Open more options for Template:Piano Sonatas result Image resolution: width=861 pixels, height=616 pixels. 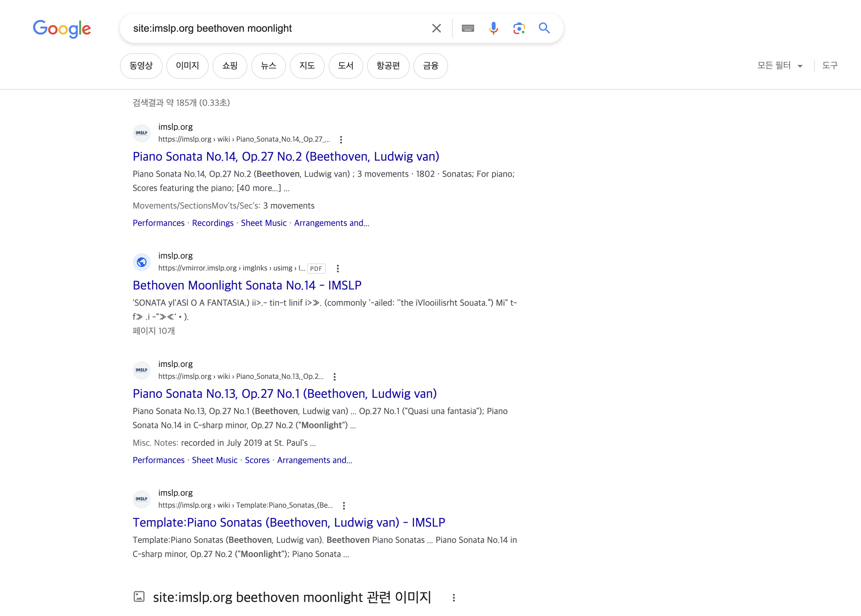pyautogui.click(x=344, y=506)
